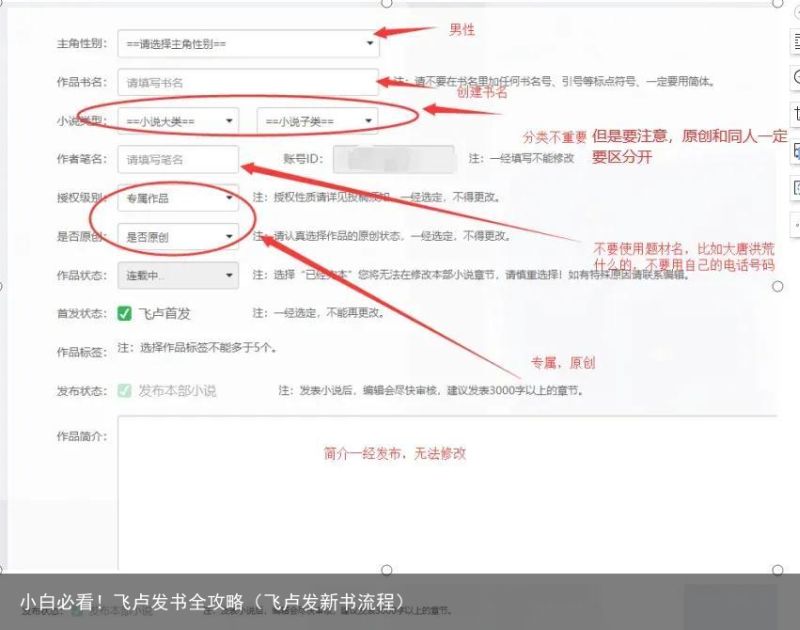This screenshot has width=800, height=630.
Task: Click the 发布本部小说 checkbox label text
Action: [177, 391]
